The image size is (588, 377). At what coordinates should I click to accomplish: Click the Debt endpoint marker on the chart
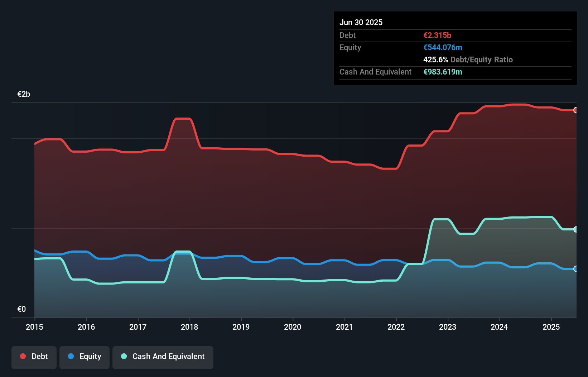(x=575, y=110)
